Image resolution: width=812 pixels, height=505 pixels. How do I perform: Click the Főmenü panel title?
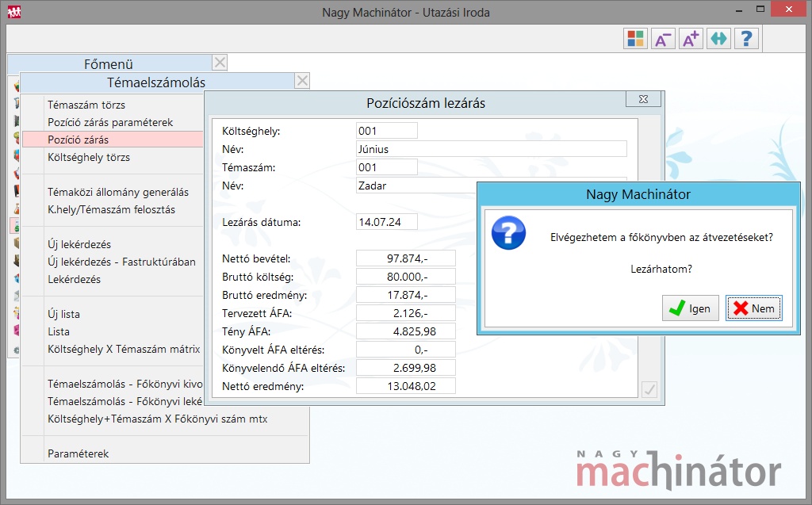pyautogui.click(x=108, y=64)
